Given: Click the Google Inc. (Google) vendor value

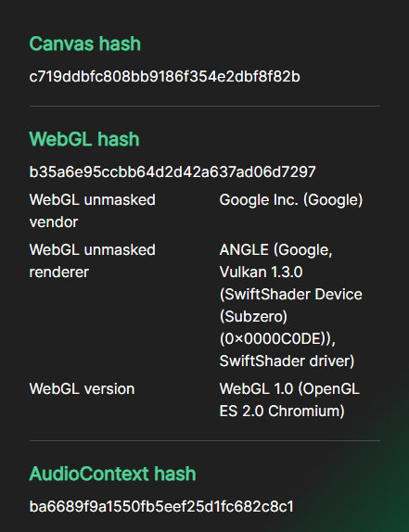Looking at the screenshot, I should click(291, 200).
